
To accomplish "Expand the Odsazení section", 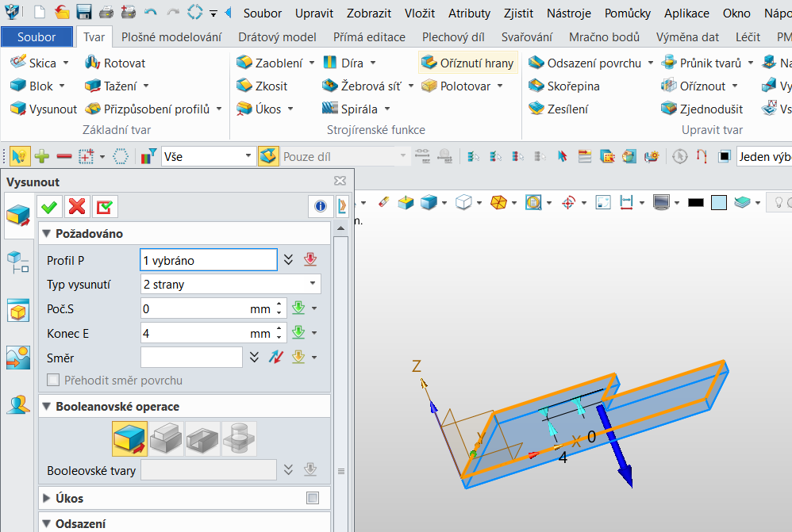I will (47, 524).
